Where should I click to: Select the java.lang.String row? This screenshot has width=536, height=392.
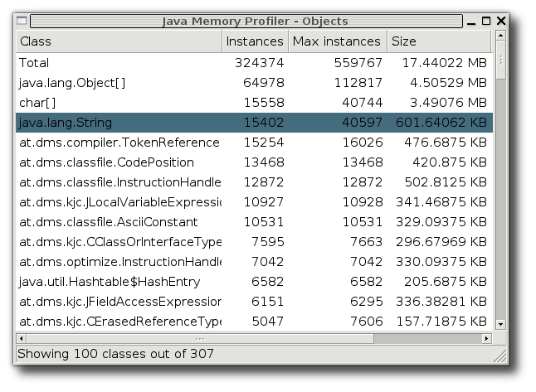coord(255,123)
